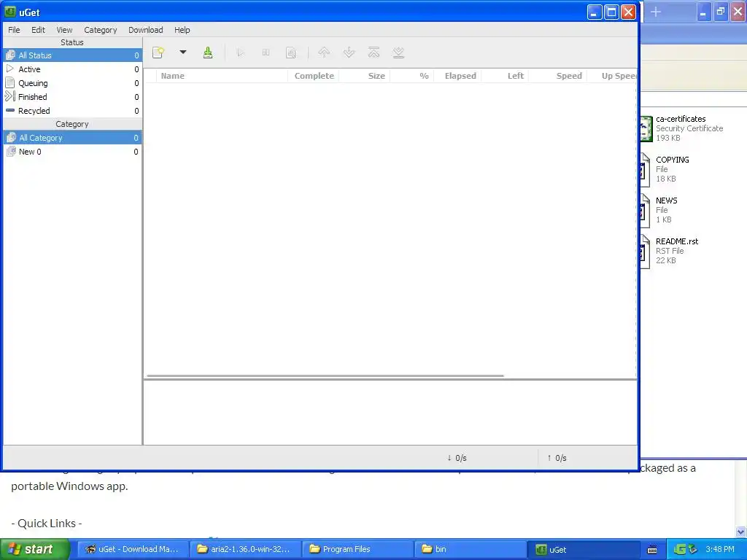This screenshot has width=747, height=560.
Task: Click the Move Down arrow icon
Action: pyautogui.click(x=349, y=52)
